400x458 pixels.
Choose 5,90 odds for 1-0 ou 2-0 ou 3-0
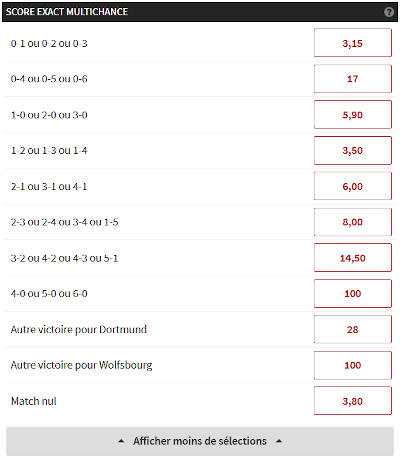[353, 114]
